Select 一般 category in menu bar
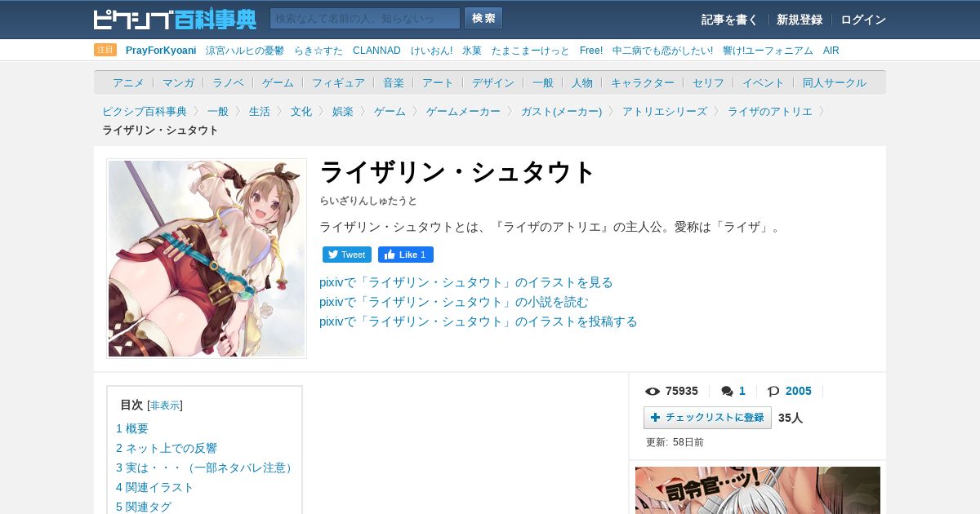Viewport: 980px width, 514px height. [543, 82]
